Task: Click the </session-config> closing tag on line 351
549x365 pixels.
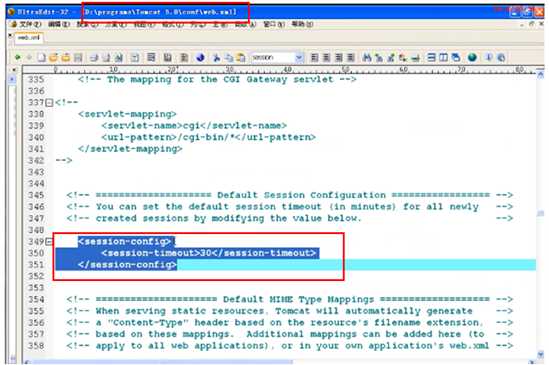Action: [127, 264]
